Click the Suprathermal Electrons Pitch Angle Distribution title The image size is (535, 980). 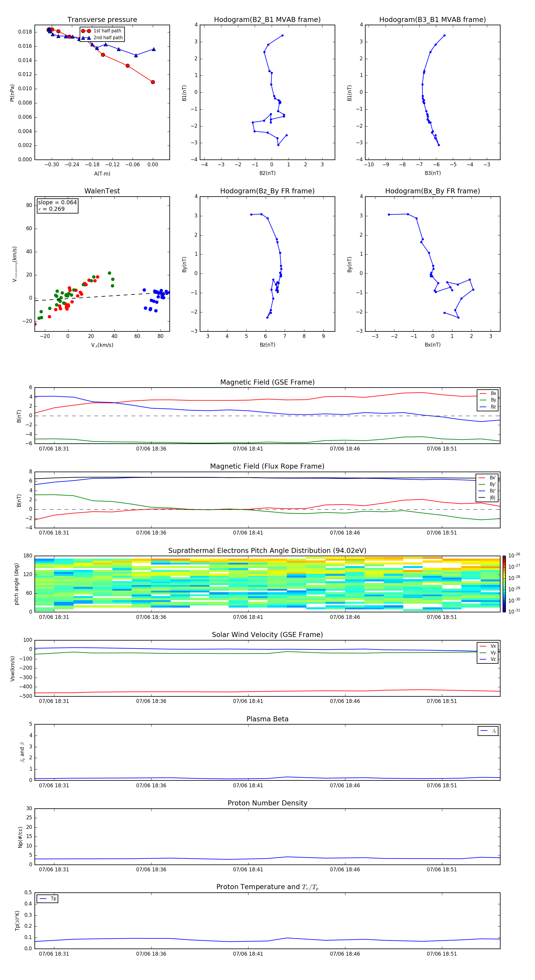[267, 551]
